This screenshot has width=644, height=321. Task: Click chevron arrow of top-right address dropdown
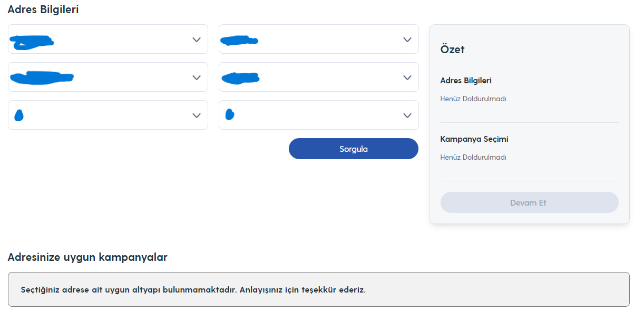(407, 40)
